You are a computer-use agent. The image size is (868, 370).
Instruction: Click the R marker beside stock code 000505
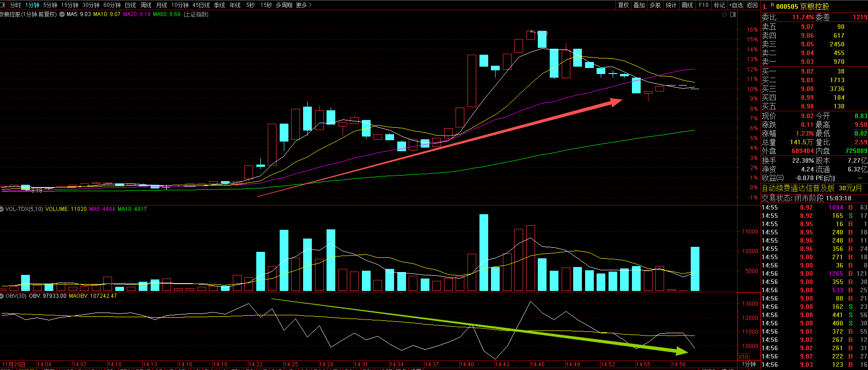[772, 5]
